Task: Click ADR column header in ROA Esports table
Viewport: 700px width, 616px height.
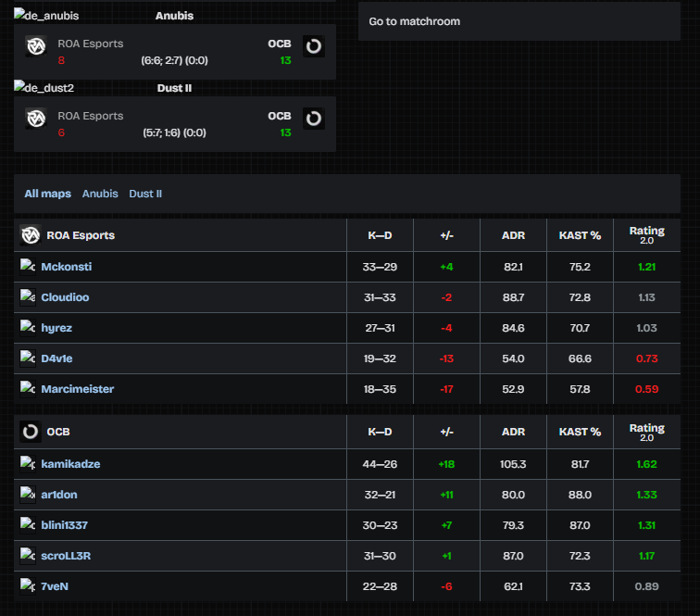Action: click(x=513, y=235)
